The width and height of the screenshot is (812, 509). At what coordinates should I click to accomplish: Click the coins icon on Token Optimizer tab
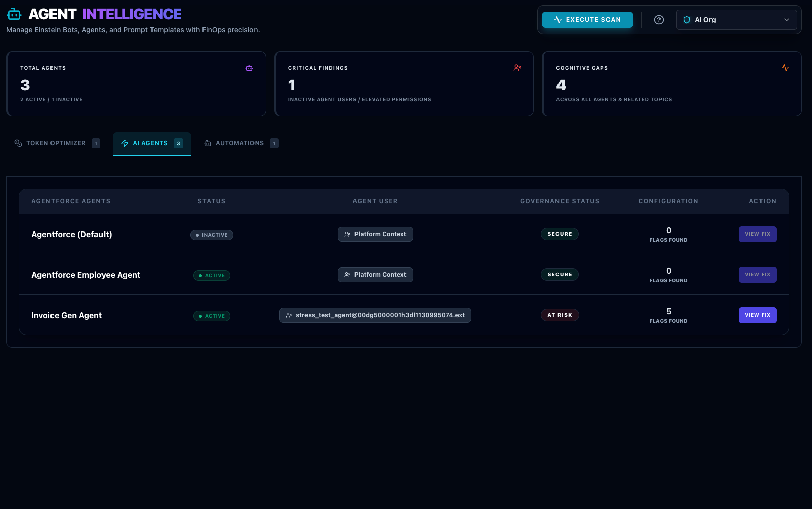(18, 143)
